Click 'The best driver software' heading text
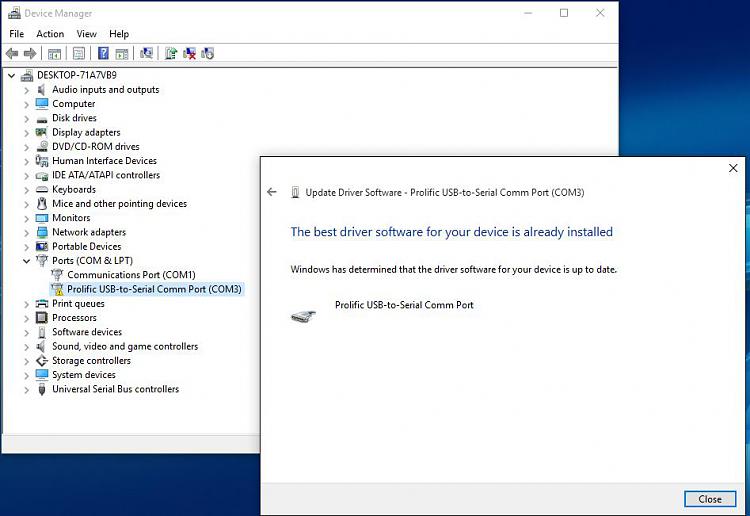The height and width of the screenshot is (516, 750). (452, 232)
